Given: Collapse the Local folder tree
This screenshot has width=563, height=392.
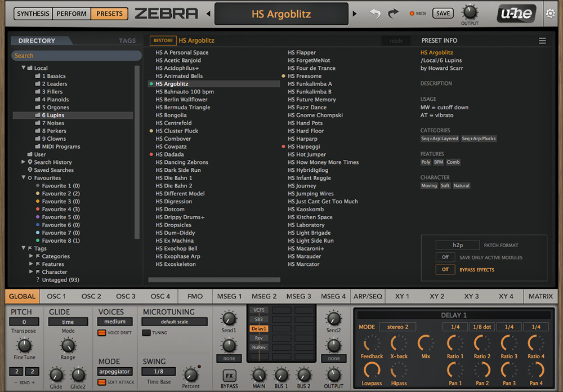Looking at the screenshot, I should point(23,68).
